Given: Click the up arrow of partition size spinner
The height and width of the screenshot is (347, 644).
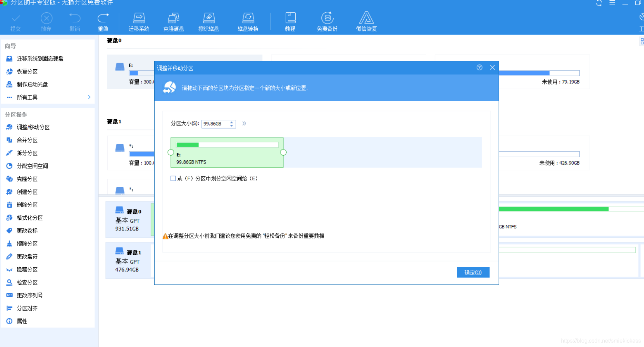Looking at the screenshot, I should pyautogui.click(x=232, y=122).
